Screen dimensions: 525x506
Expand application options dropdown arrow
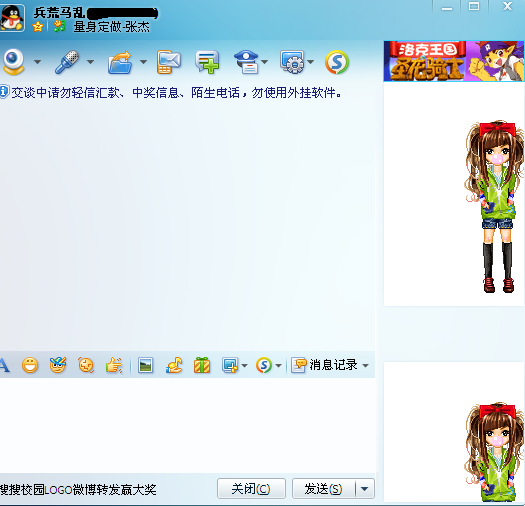click(311, 62)
